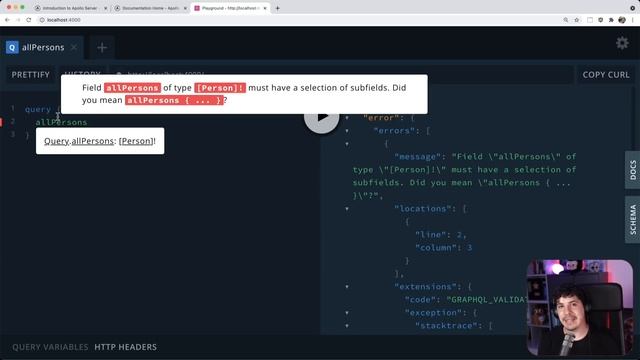640x360 pixels.
Task: Collapse the "error" JSON node
Action: [347, 118]
